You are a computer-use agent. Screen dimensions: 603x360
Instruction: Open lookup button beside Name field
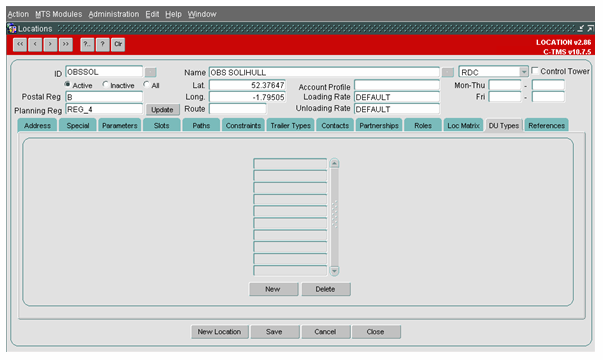click(448, 72)
